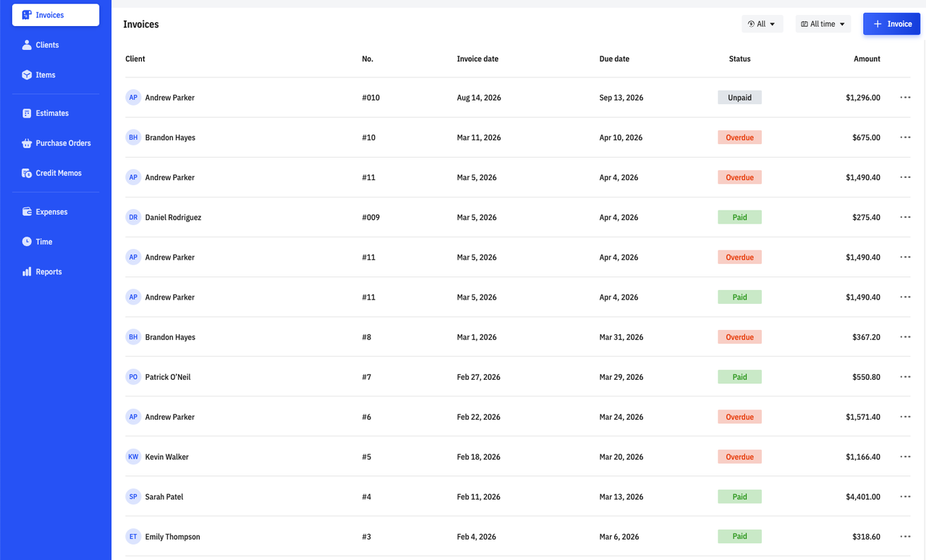
Task: Click the PO avatar of Patrick O'Neil
Action: pyautogui.click(x=133, y=377)
